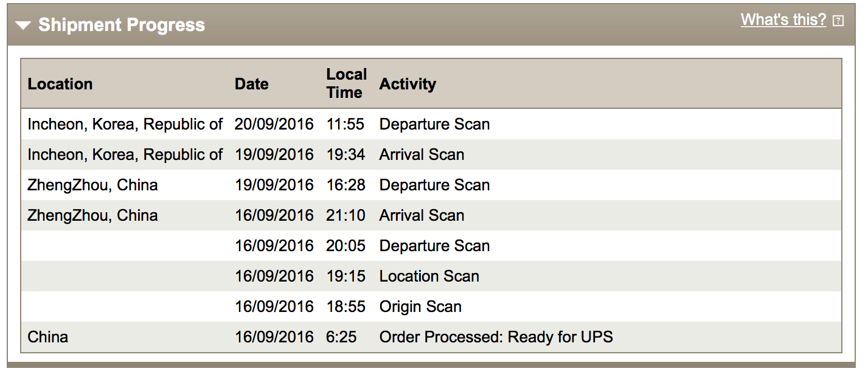
Task: Click the Origin Scan activity entry
Action: [420, 307]
